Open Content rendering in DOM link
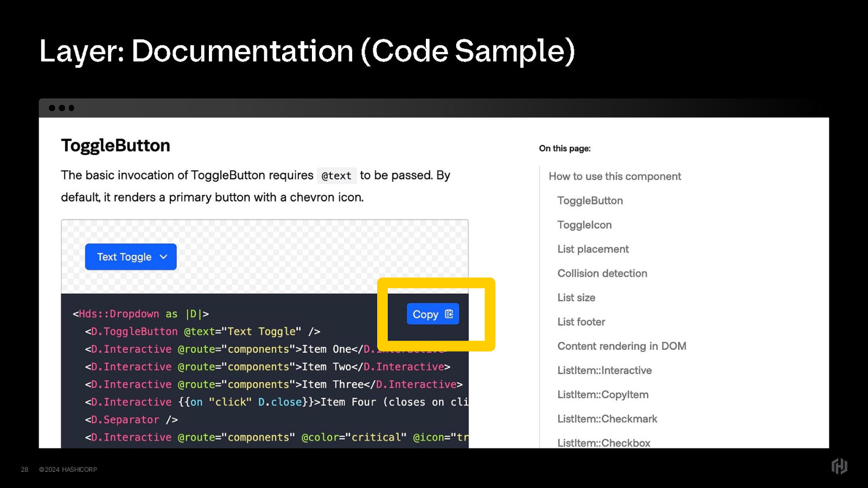This screenshot has width=868, height=488. [621, 346]
